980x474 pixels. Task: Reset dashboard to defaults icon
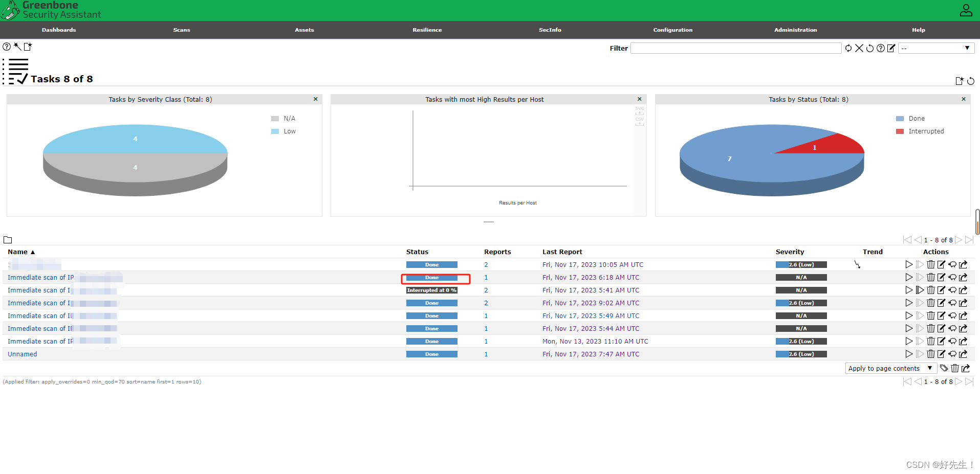click(971, 81)
